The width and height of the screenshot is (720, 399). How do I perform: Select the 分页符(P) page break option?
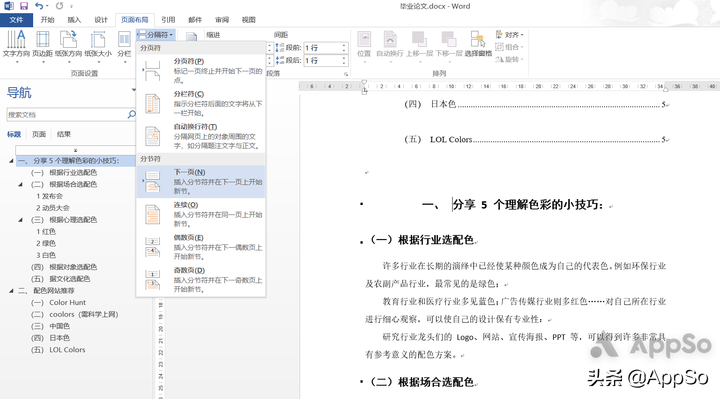(201, 70)
